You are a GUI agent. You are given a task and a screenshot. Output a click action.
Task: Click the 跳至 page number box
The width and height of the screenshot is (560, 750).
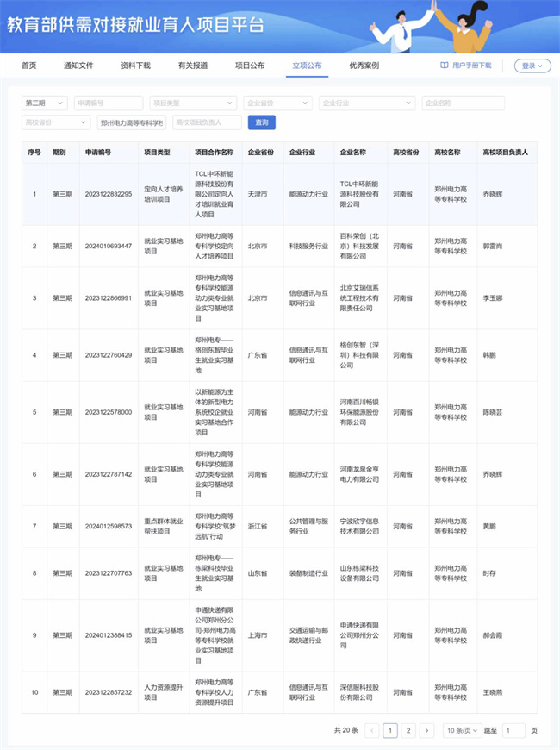513,730
